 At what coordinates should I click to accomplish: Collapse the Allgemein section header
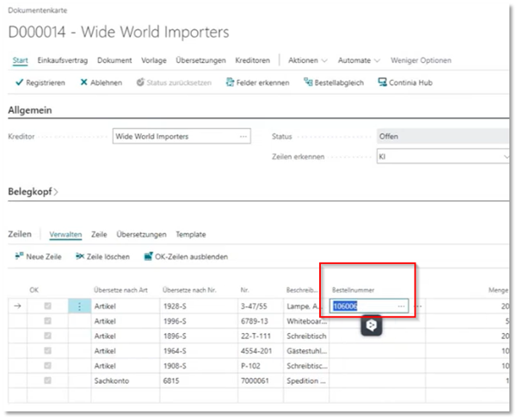click(30, 110)
